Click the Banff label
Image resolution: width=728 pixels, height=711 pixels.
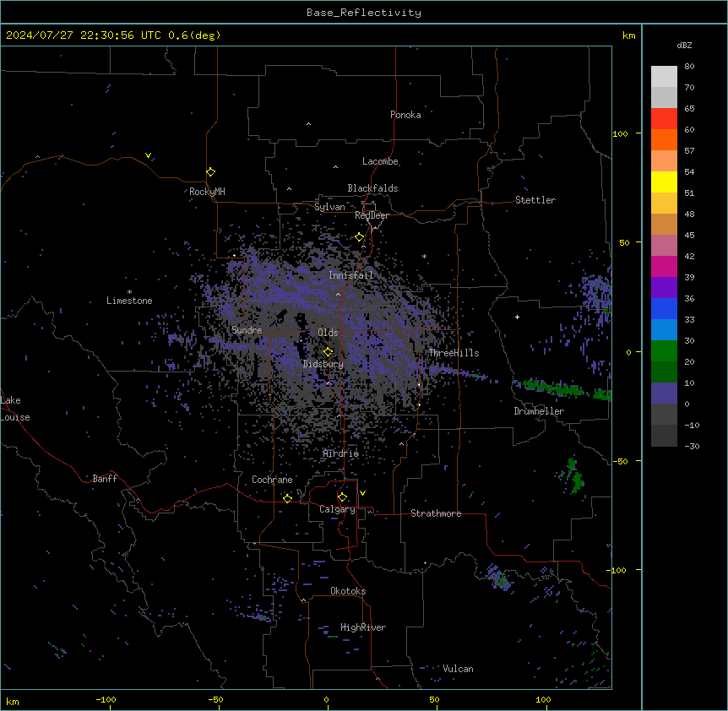click(105, 479)
